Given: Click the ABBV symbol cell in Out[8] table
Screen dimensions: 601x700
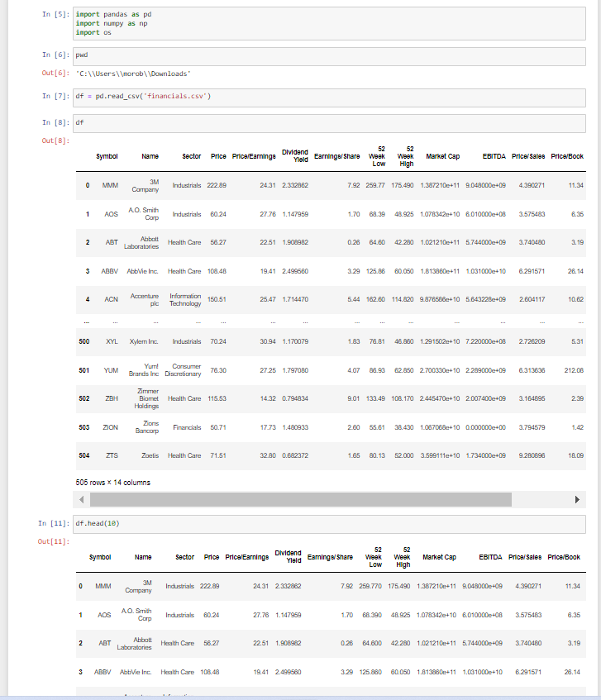Looking at the screenshot, I should [109, 271].
